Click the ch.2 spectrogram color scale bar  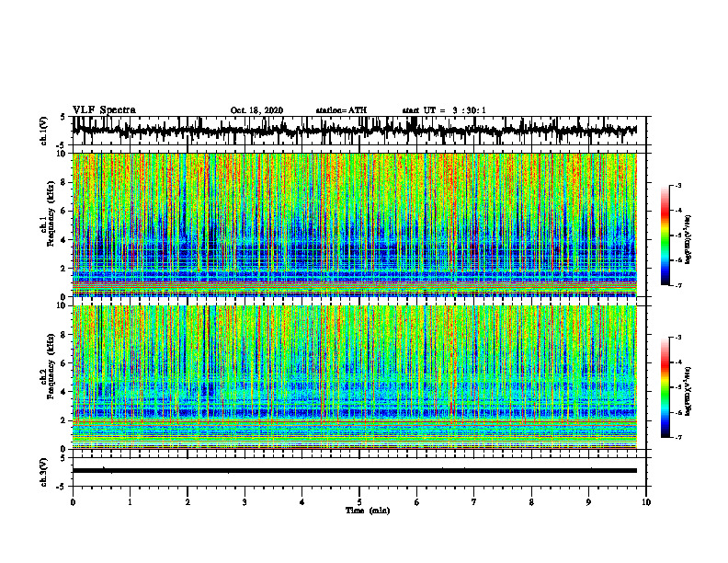click(665, 387)
